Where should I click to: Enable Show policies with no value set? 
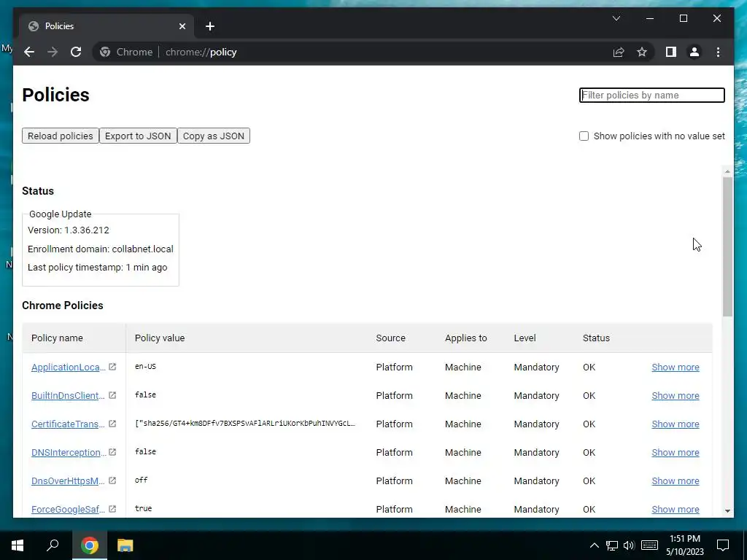(584, 136)
